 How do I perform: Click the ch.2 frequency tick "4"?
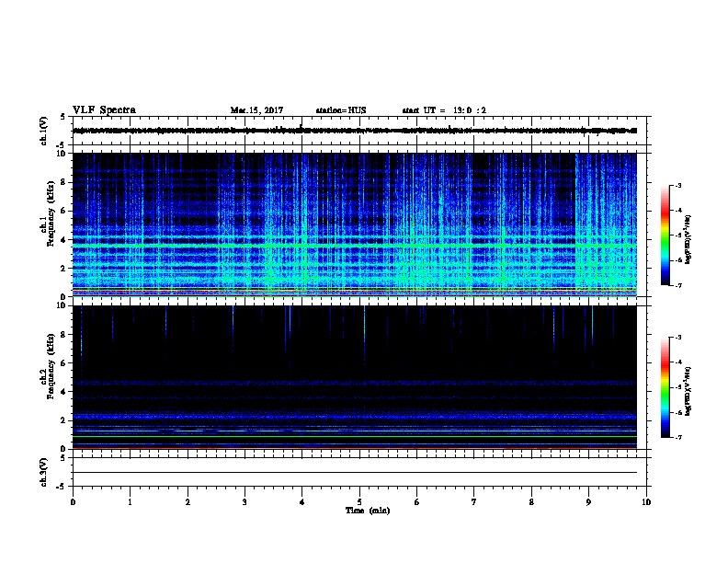click(x=63, y=392)
